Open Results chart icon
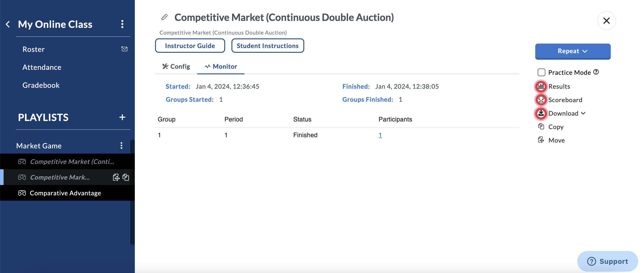The image size is (644, 273). tap(541, 86)
